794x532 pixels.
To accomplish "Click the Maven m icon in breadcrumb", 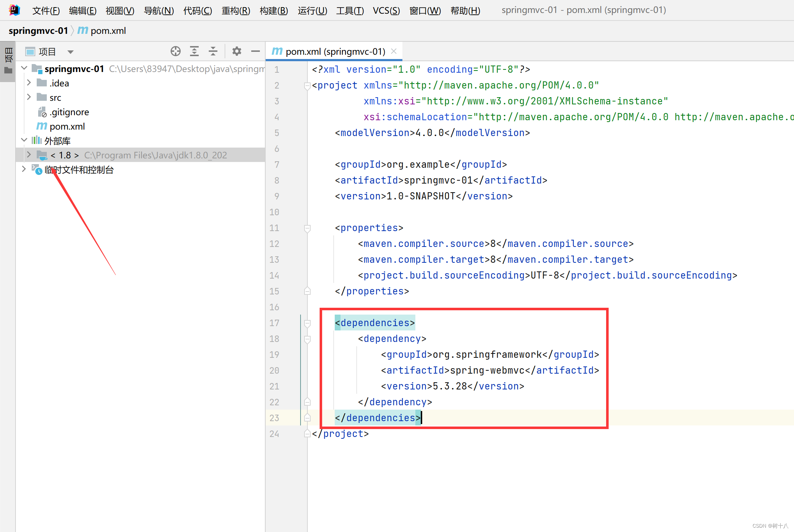I will click(83, 31).
